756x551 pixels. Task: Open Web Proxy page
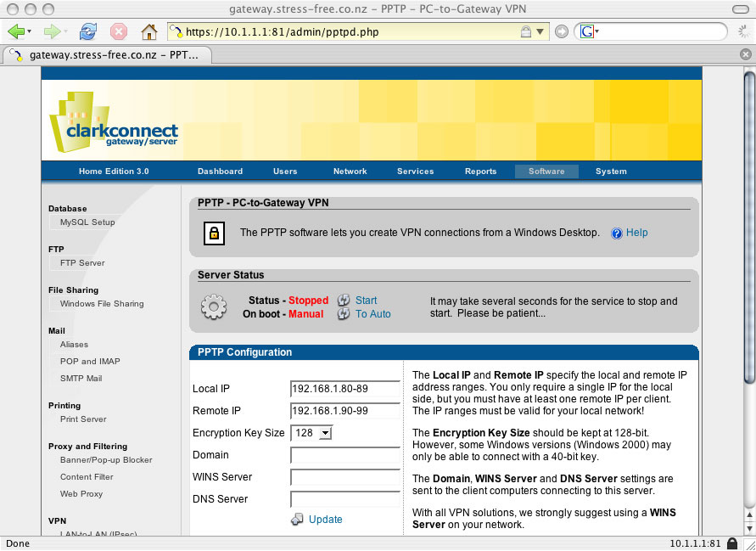81,493
